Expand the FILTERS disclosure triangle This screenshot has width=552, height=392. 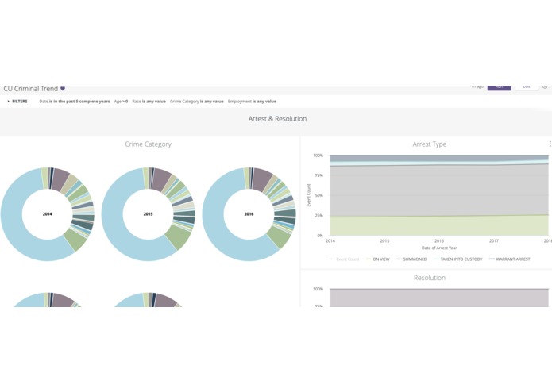pos(9,102)
